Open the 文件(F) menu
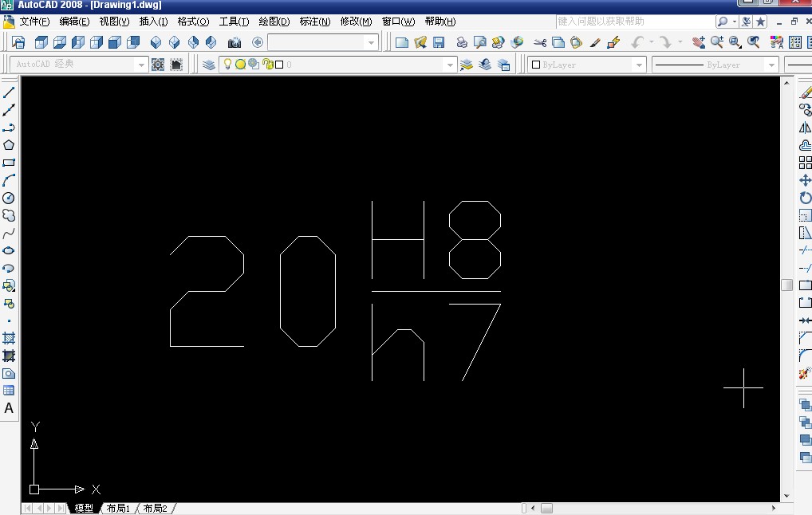812x515 pixels. click(x=34, y=22)
